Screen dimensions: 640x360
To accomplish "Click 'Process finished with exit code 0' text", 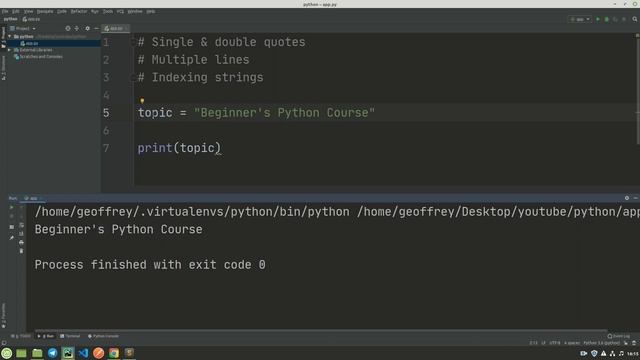I will [x=150, y=265].
